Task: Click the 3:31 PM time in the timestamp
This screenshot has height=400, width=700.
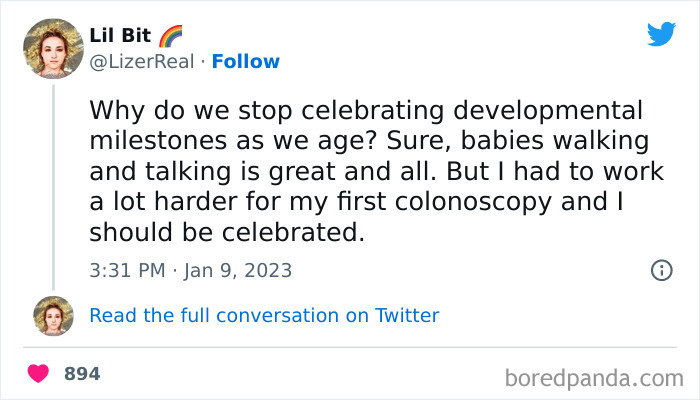Action: pyautogui.click(x=125, y=270)
